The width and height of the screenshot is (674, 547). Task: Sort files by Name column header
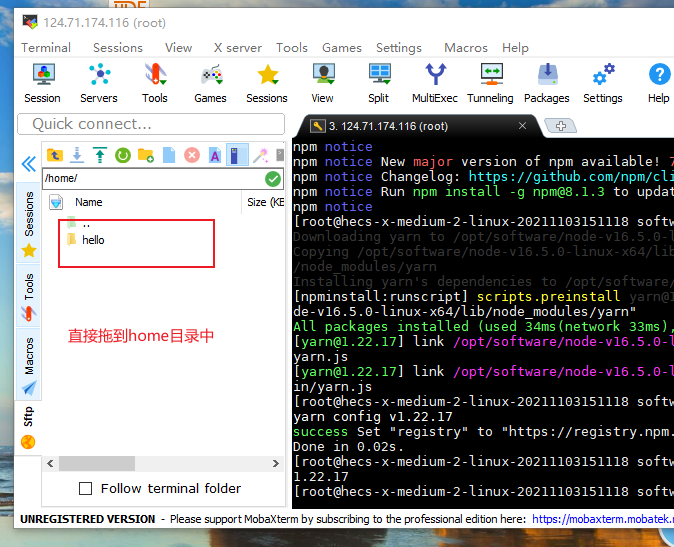point(89,202)
